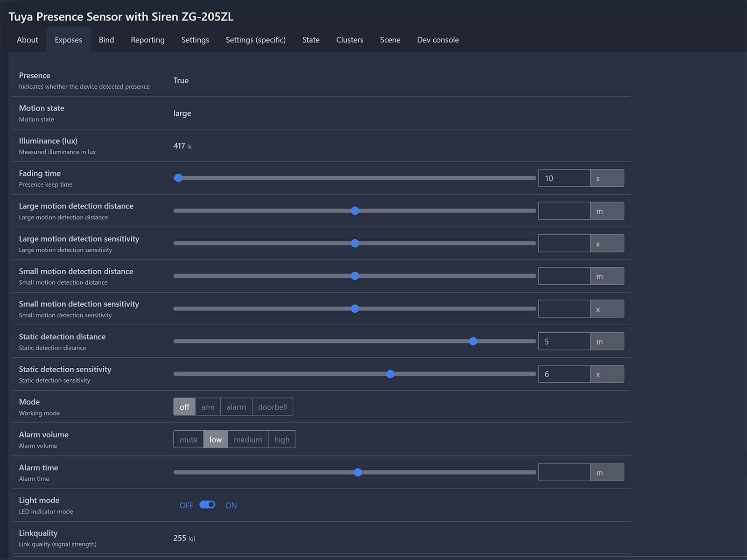Open the Reporting tab

[148, 40]
